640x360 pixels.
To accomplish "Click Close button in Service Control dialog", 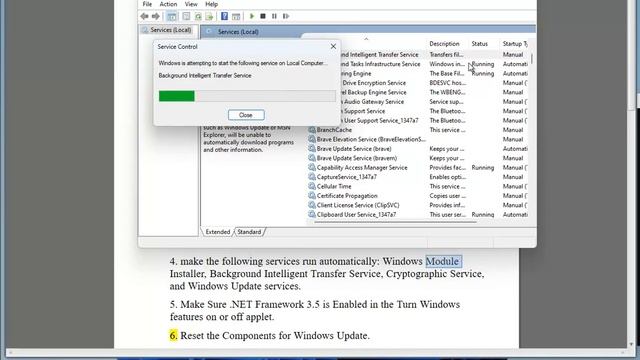I will (x=246, y=115).
